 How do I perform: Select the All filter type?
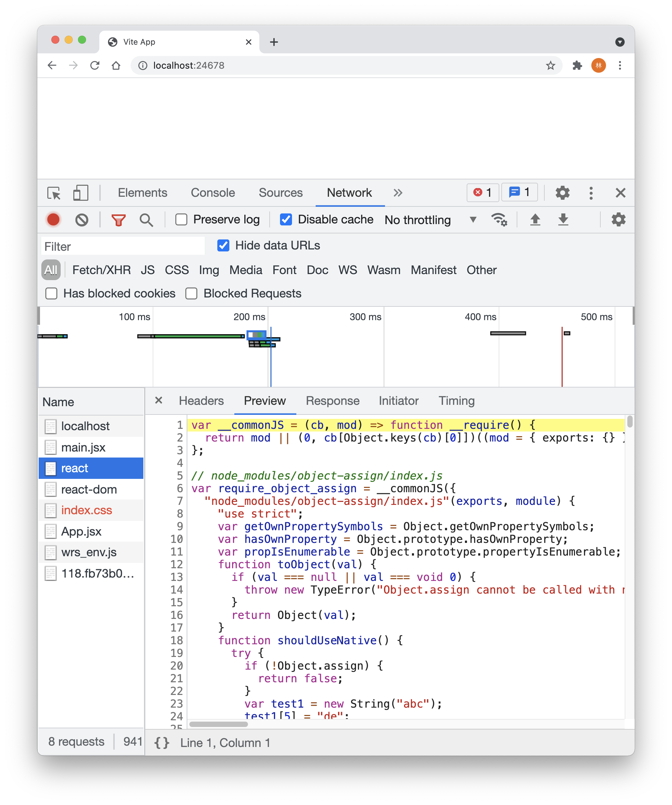tap(51, 270)
